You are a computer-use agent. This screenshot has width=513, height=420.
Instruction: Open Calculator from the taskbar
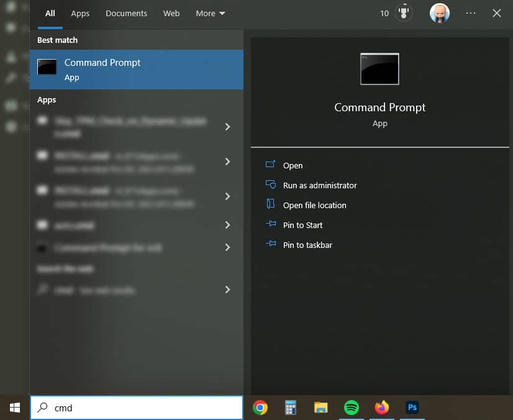pyautogui.click(x=290, y=408)
